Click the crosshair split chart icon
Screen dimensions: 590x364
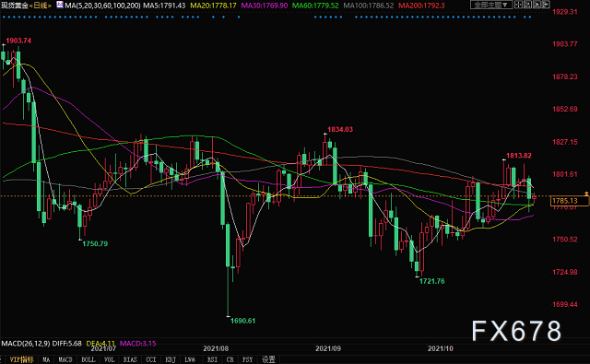coord(518,5)
